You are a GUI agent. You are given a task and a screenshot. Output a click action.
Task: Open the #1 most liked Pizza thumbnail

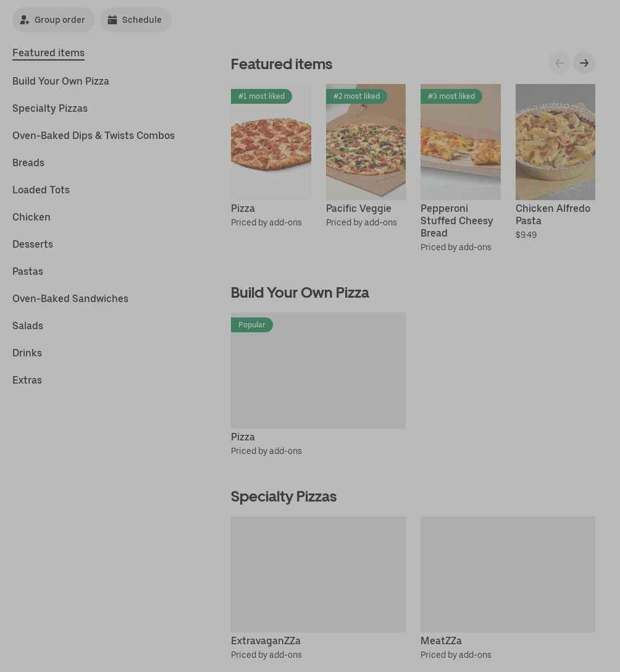[270, 142]
